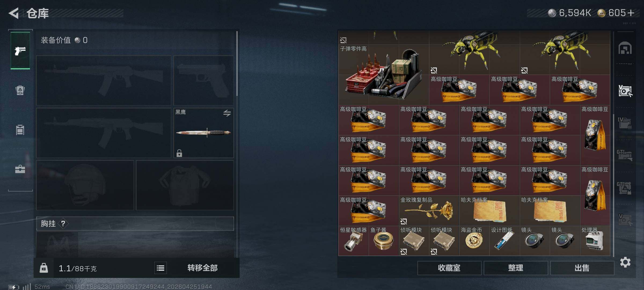Viewport: 644px width, 290px height.
Task: Open the backpack tab in left sidebar
Action: click(20, 90)
